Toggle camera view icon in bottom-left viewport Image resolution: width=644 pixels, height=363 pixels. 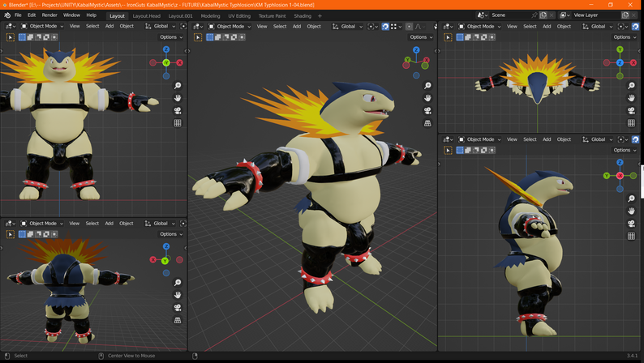[177, 308]
